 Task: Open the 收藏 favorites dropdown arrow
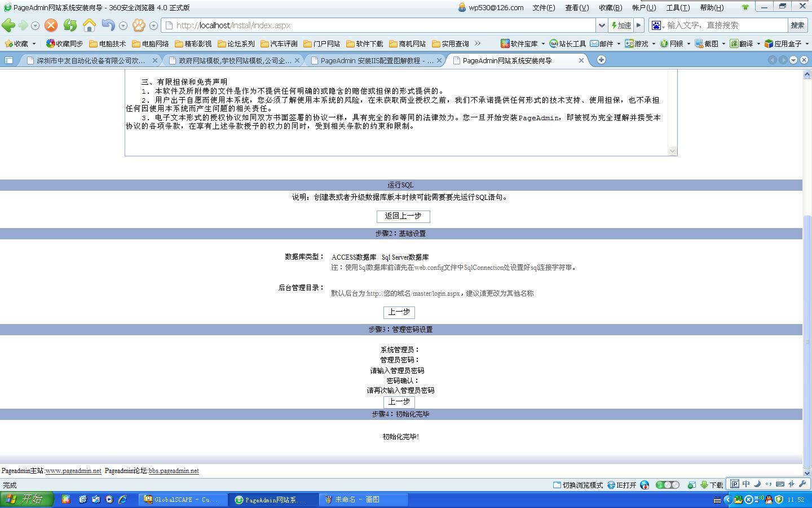tap(34, 43)
